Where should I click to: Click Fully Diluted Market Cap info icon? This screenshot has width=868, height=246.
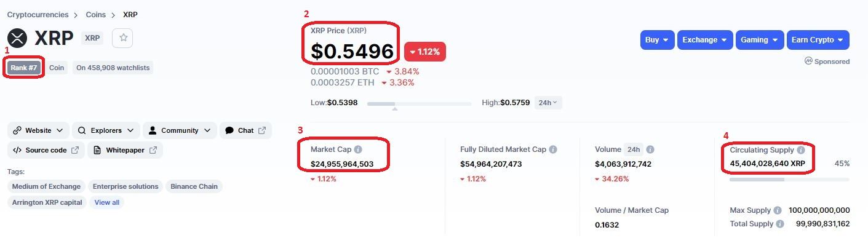pyautogui.click(x=553, y=149)
